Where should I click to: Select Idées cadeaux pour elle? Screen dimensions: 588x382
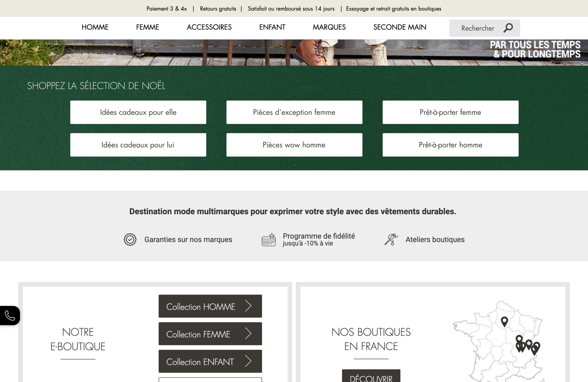138,112
